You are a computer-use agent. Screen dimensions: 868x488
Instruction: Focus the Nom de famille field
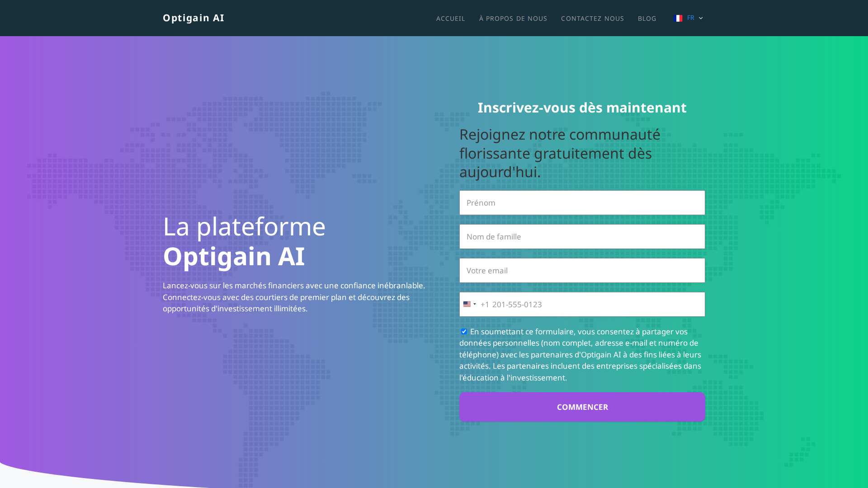582,236
